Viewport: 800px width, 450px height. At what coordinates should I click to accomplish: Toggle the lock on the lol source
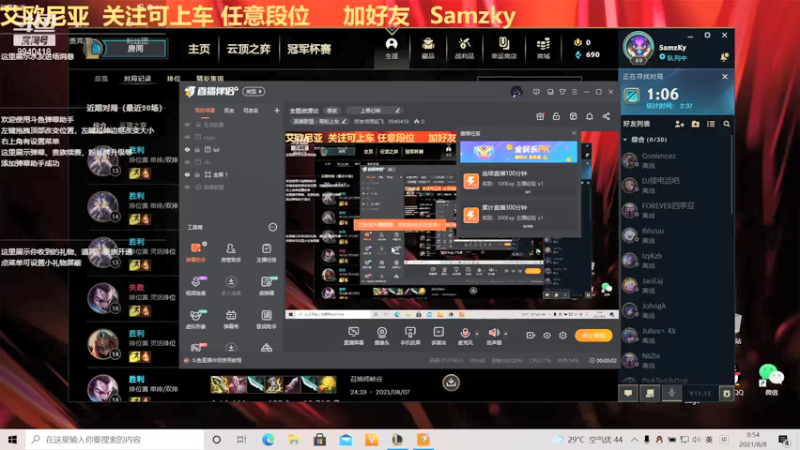[197, 149]
